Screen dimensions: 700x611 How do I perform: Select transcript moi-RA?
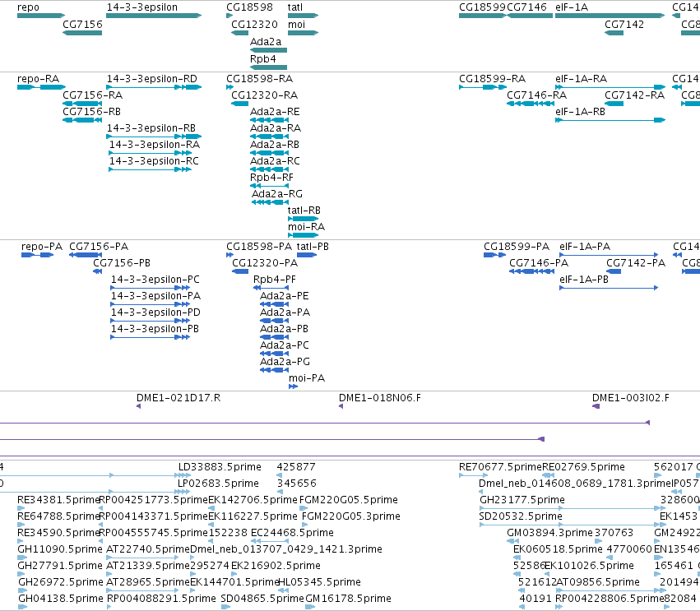click(x=306, y=227)
